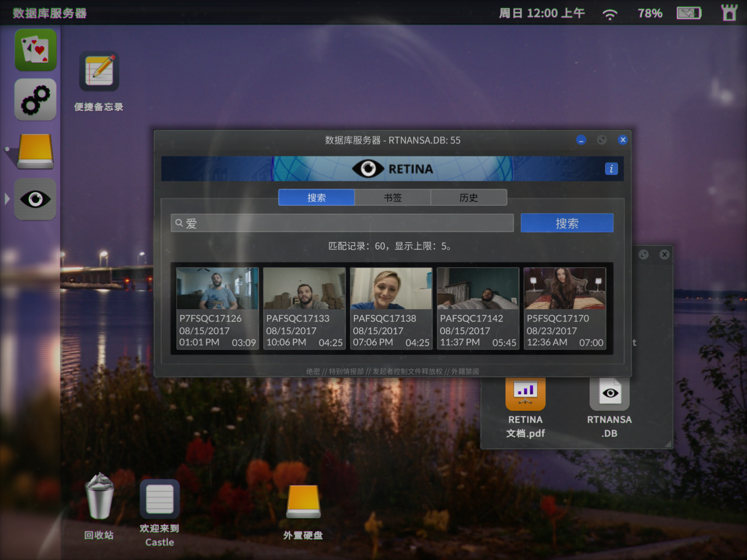This screenshot has width=747, height=560.
Task: Click the RETINA eye dock icon
Action: [35, 199]
